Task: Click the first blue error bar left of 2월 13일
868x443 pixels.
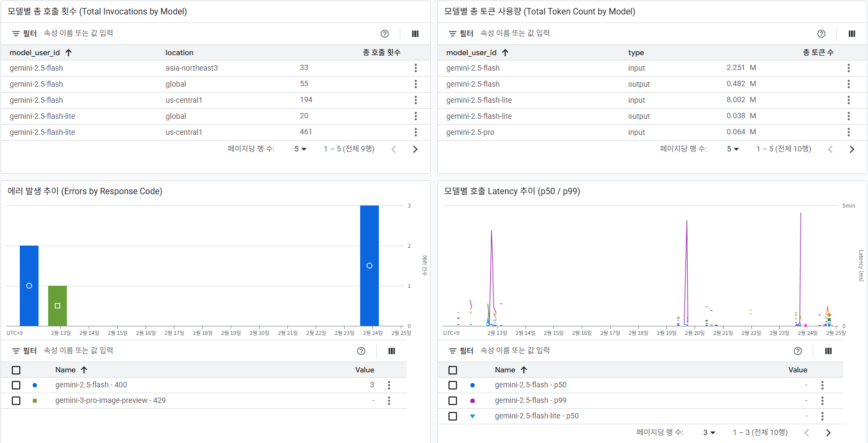Action: tap(29, 286)
